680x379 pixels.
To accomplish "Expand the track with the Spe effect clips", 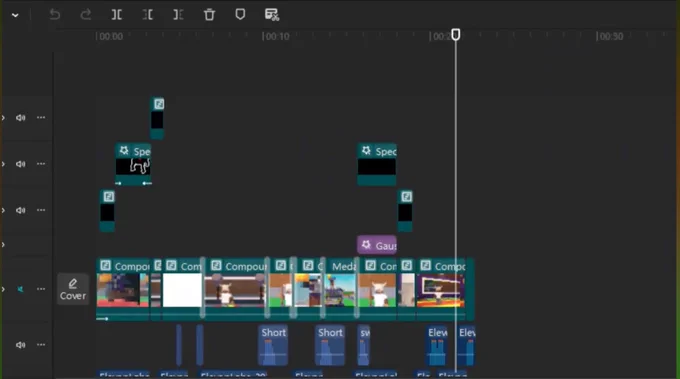I will pyautogui.click(x=3, y=164).
